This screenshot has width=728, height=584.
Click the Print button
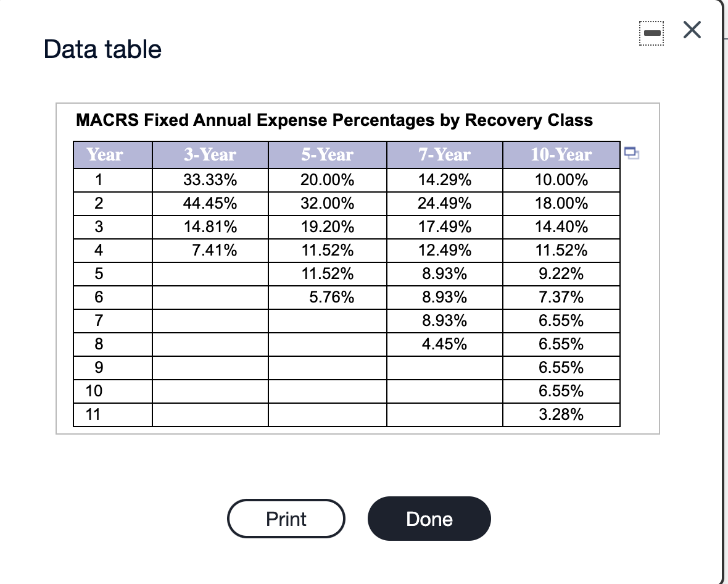pos(286,519)
